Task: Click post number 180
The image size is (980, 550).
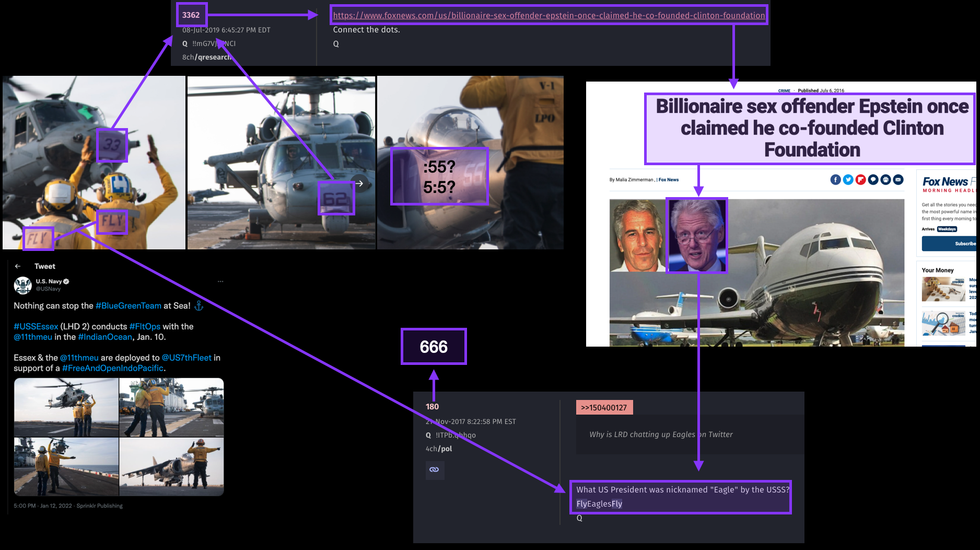Action: 432,407
